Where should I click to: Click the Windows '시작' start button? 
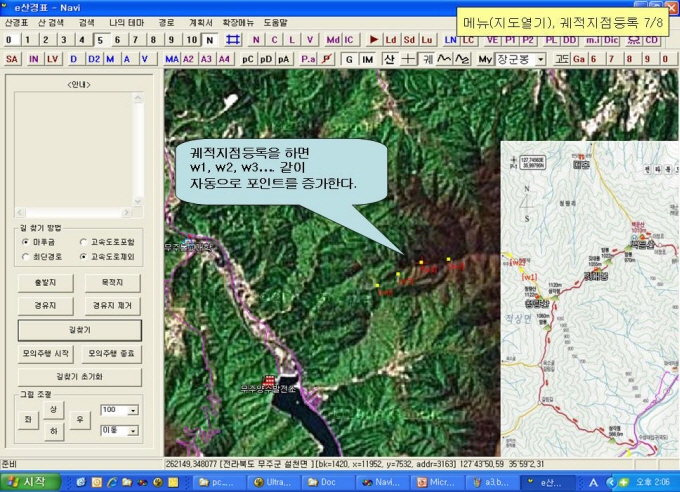click(28, 482)
